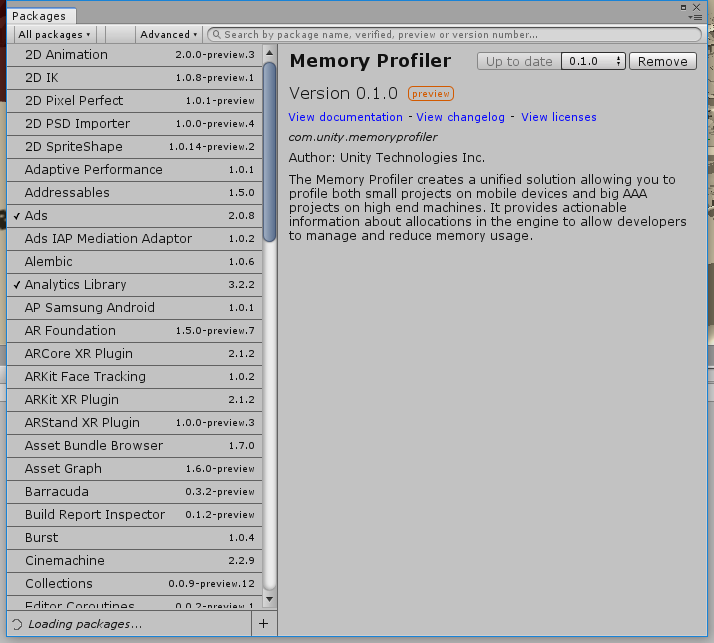This screenshot has width=714, height=643.
Task: Select the 2D Pixel Perfect package
Action: click(135, 101)
